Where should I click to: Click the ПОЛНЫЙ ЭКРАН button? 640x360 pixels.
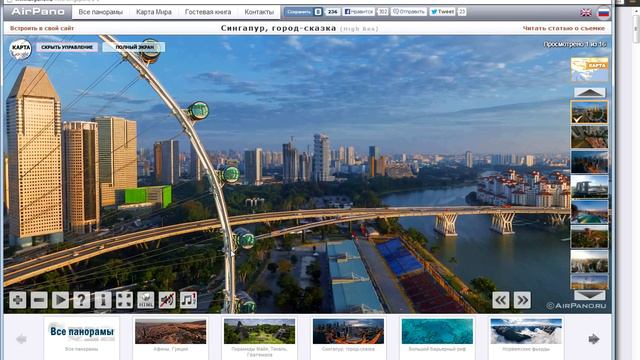coord(134,47)
